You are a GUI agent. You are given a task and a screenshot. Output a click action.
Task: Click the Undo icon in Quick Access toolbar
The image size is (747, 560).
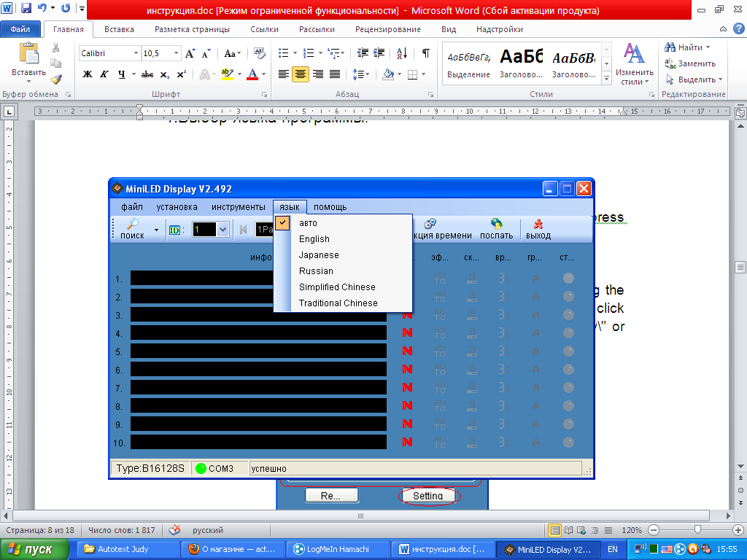coord(42,8)
